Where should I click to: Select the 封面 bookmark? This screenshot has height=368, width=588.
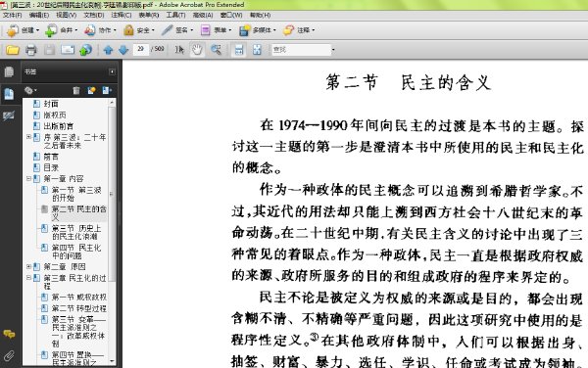[51, 104]
